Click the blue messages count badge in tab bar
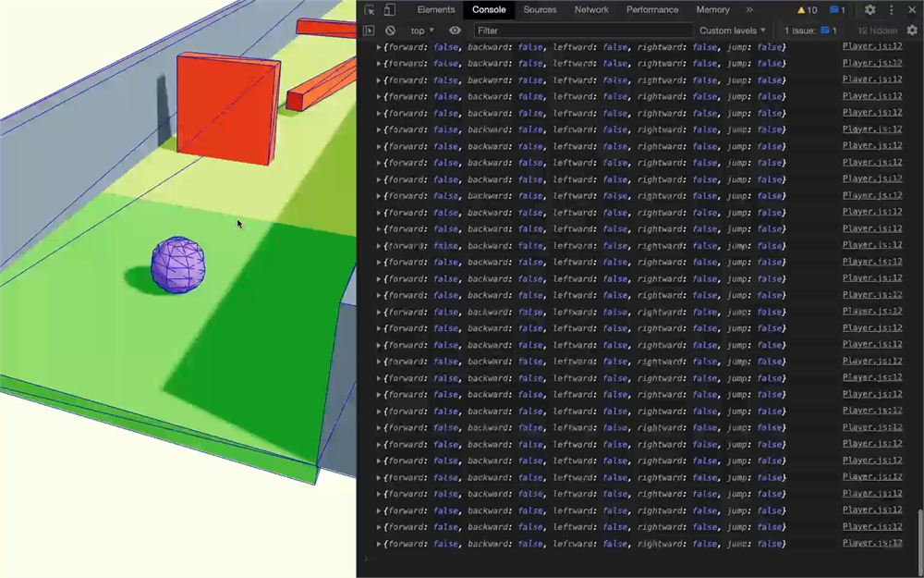924x578 pixels. coord(837,10)
